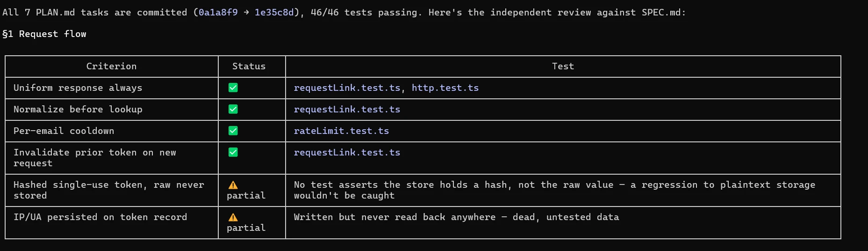Click the green checkmark for Per-email cooldown
Image resolution: width=868 pixels, height=251 pixels.
[x=233, y=131]
